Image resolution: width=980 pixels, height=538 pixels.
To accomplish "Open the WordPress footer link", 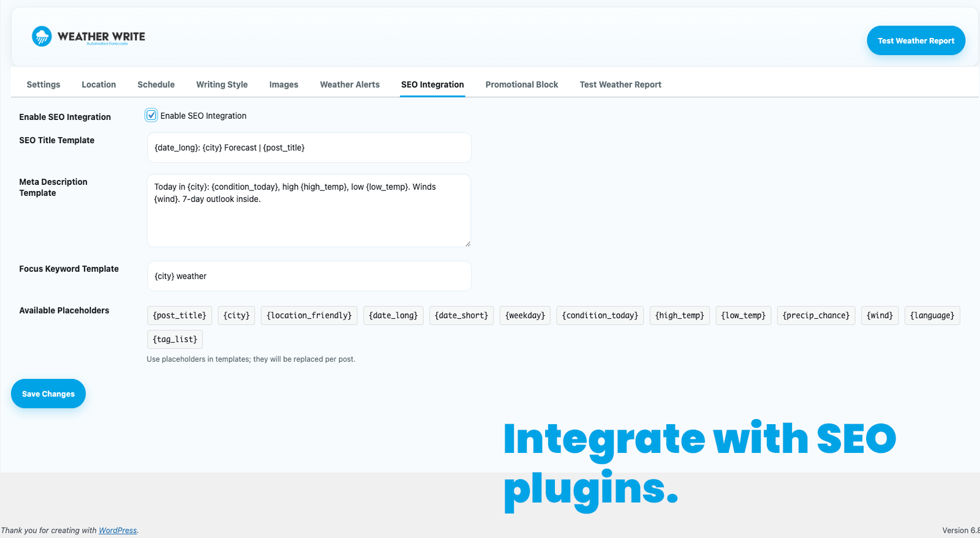I will pos(118,530).
